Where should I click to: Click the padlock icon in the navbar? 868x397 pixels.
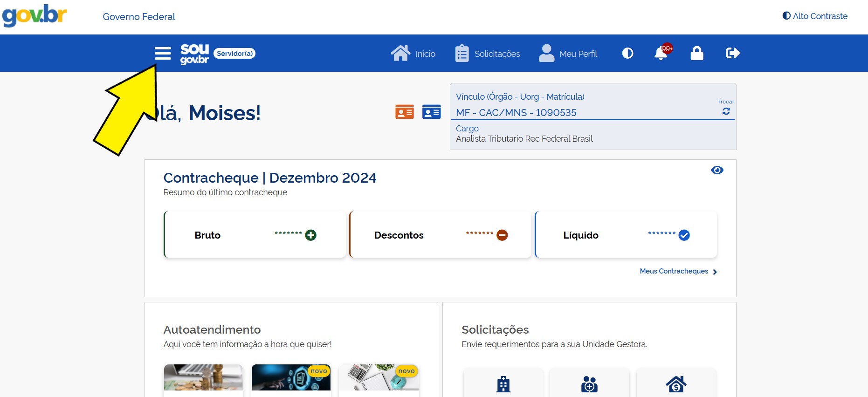tap(696, 53)
